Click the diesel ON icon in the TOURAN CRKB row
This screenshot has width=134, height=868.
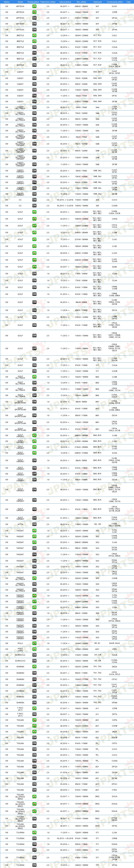tap(34, 838)
